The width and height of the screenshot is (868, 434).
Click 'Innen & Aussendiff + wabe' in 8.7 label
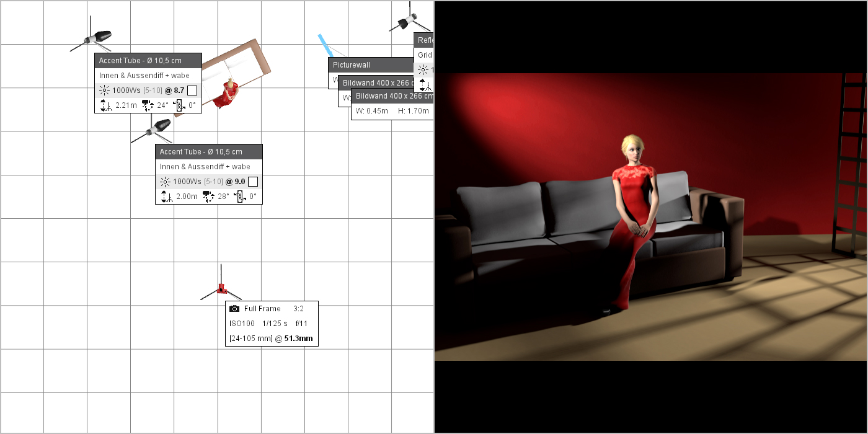[x=144, y=76]
